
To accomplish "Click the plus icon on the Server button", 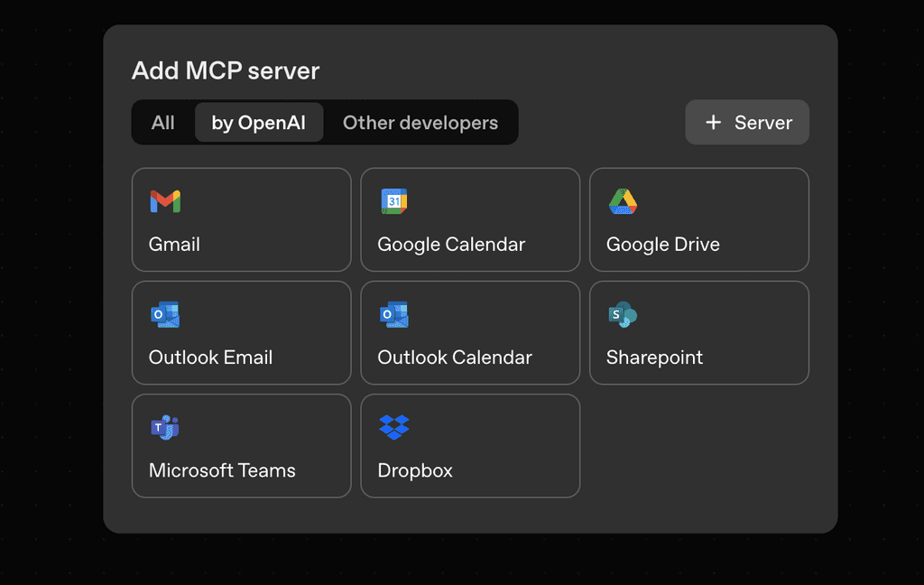I will tap(714, 122).
